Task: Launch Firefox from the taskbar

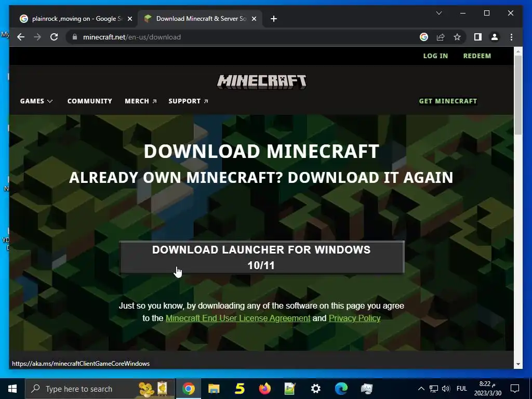Action: coord(265,389)
